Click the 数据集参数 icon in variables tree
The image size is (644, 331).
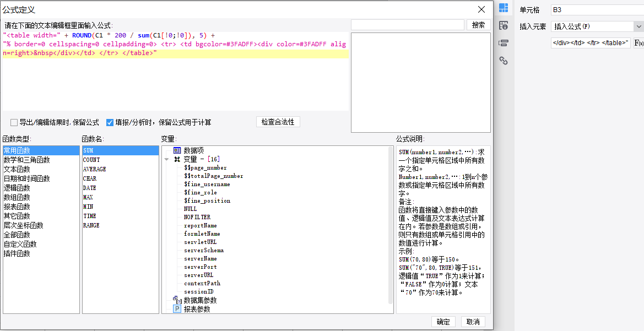[177, 300]
